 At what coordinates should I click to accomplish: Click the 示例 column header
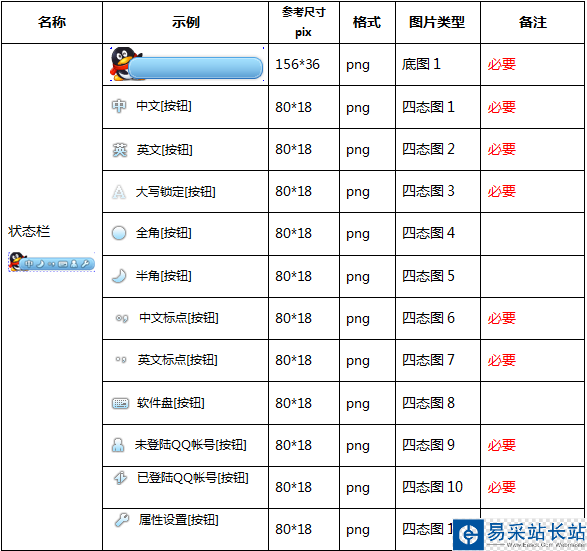186,22
